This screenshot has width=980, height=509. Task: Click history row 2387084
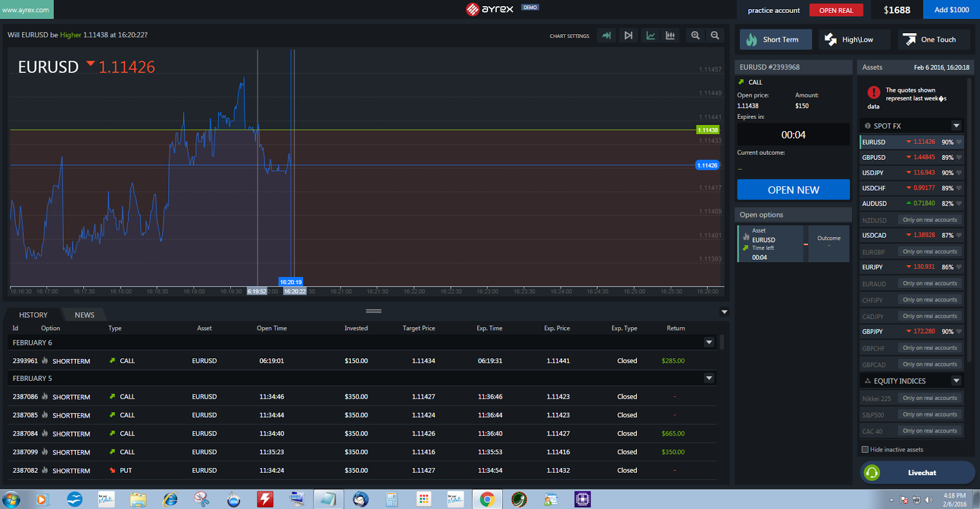361,433
